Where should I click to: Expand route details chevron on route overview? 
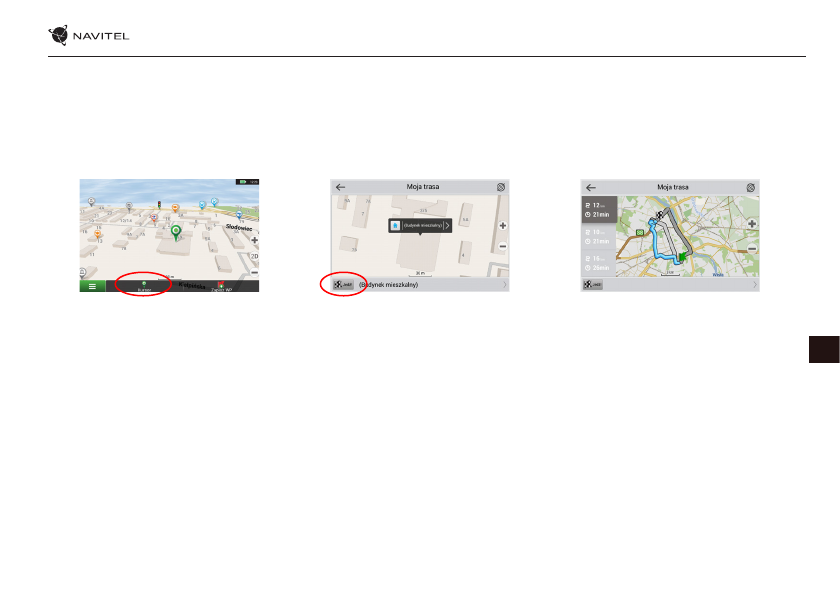755,285
